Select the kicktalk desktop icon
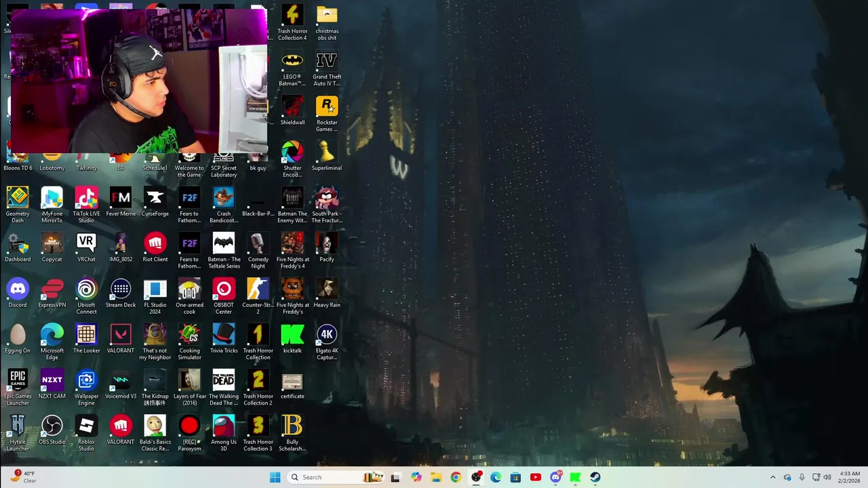Viewport: 868px width, 488px height. tap(292, 339)
